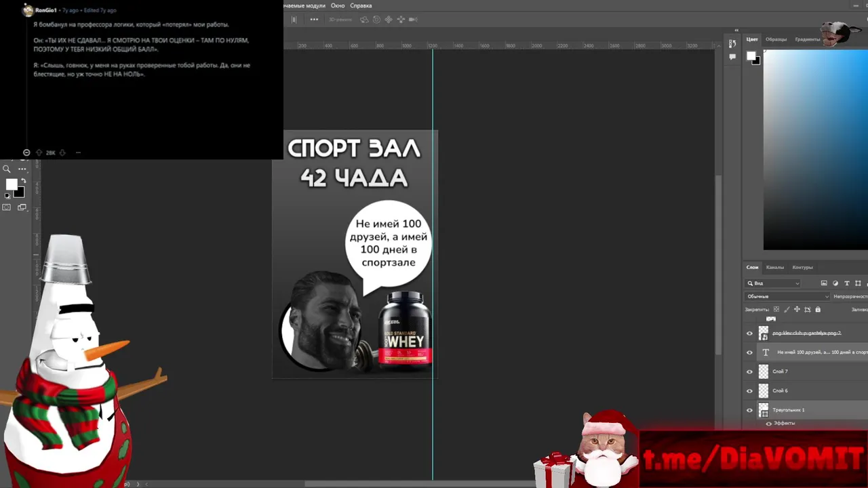Screen dimensions: 868x488
Task: Open the Подключаемые модули menu
Action: tap(305, 5)
